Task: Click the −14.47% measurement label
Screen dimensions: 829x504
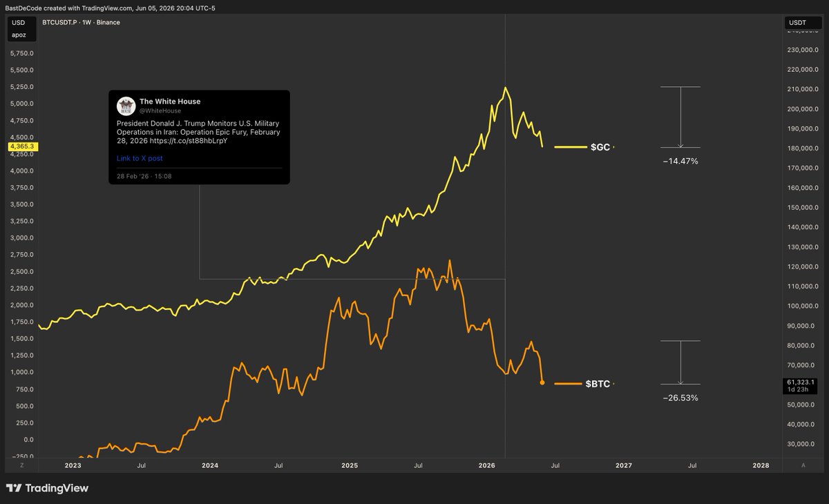Action: pos(680,160)
